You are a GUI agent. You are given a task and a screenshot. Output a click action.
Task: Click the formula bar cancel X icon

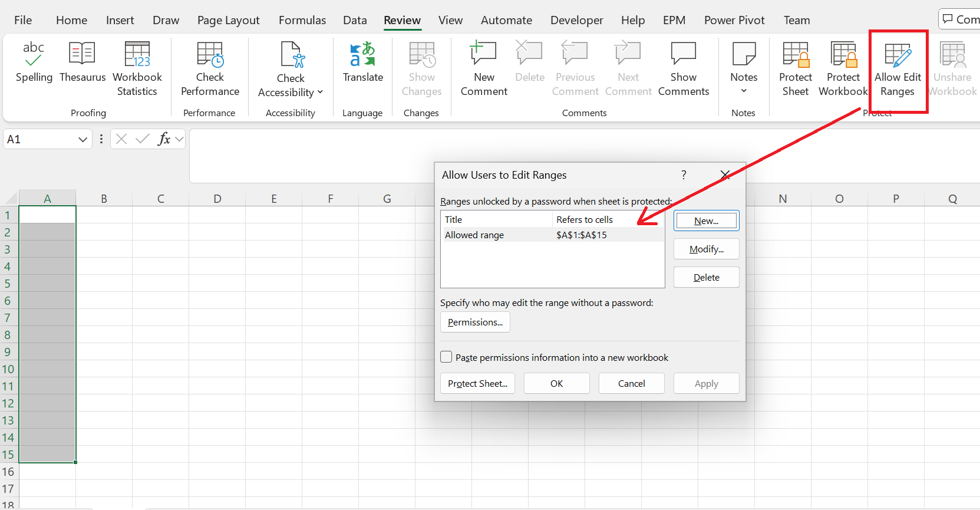click(x=121, y=139)
